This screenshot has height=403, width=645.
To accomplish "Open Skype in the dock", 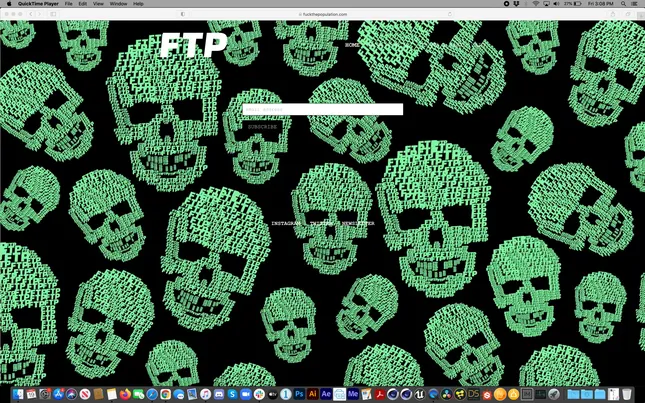I will click(x=232, y=394).
